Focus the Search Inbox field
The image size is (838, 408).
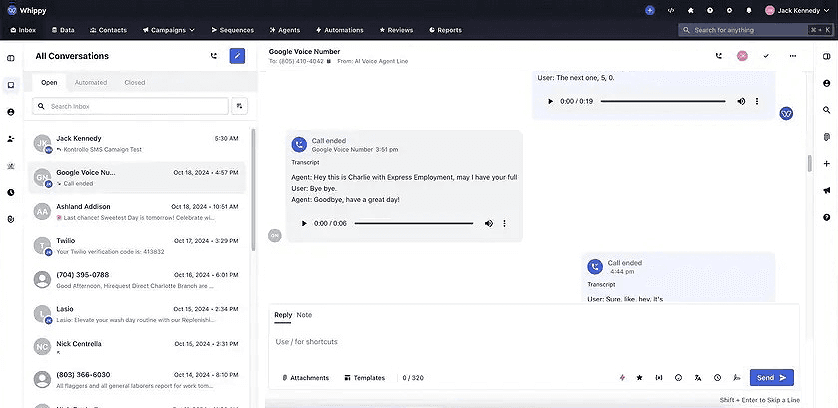click(x=130, y=106)
